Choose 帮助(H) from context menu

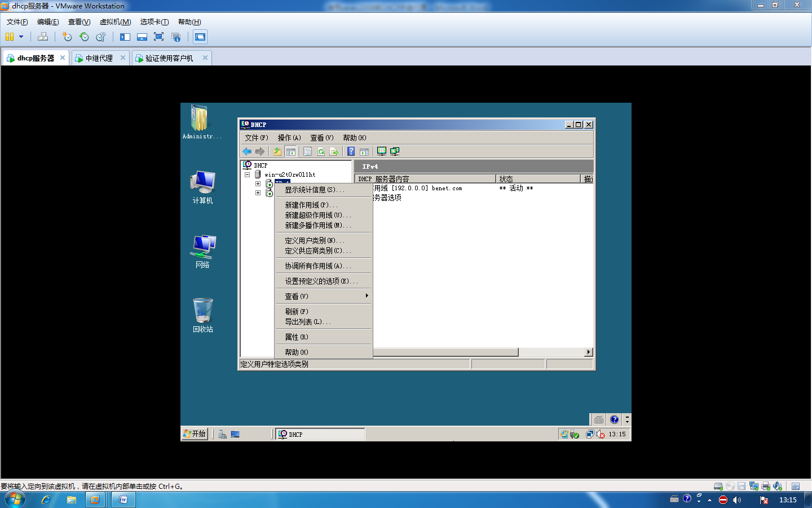point(324,352)
